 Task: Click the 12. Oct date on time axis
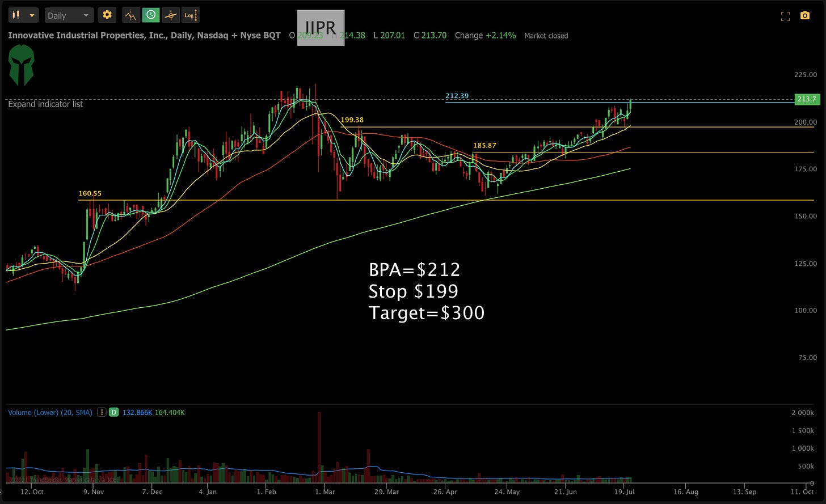31,492
